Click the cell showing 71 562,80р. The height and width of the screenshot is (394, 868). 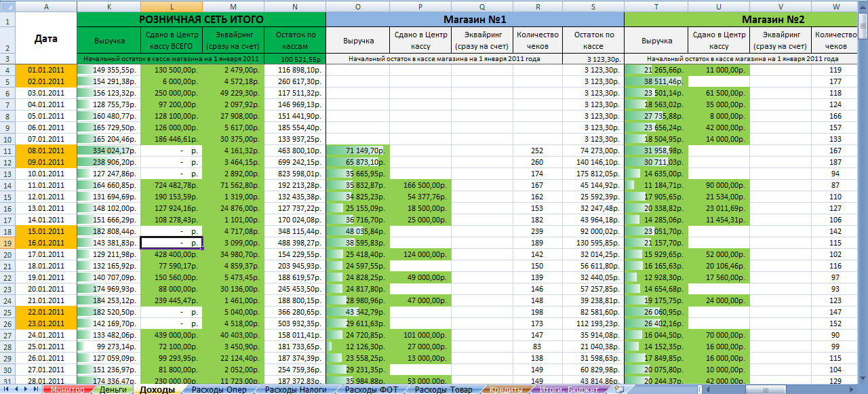(233, 186)
